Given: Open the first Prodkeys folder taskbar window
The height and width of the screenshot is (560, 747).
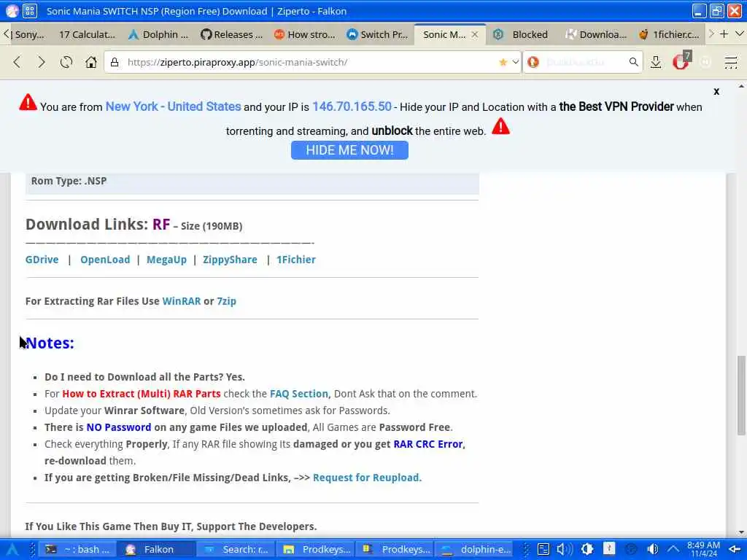Looking at the screenshot, I should 315,550.
